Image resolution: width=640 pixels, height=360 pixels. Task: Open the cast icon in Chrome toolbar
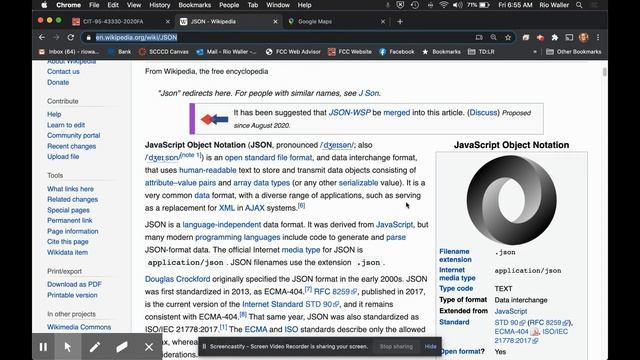[x=569, y=38]
